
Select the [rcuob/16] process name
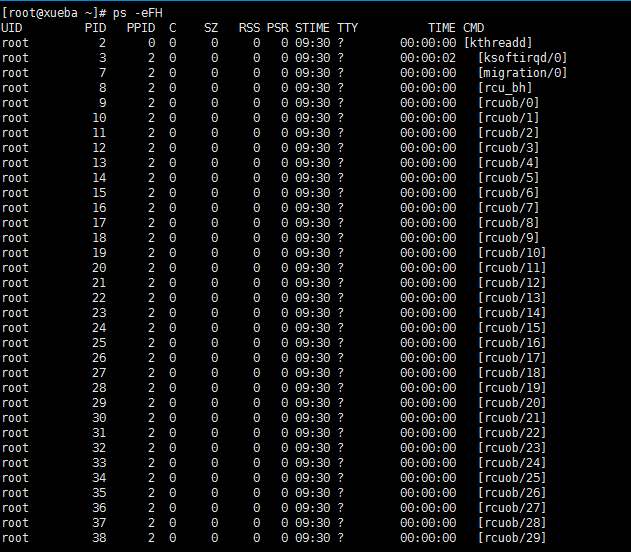[x=512, y=343]
